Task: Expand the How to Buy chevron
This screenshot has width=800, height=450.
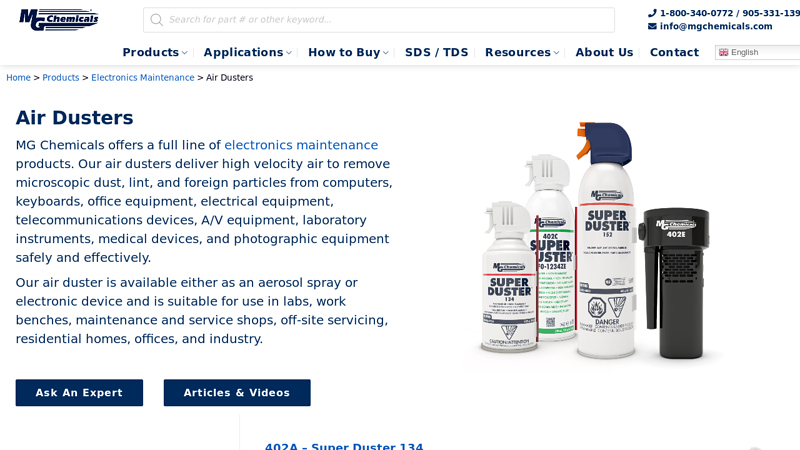Action: click(386, 53)
